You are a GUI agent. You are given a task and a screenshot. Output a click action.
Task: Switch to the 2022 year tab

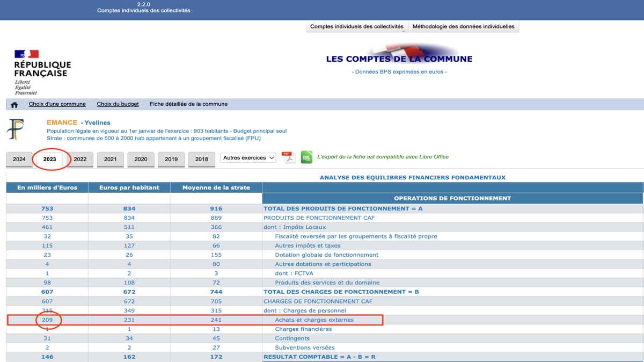pyautogui.click(x=80, y=160)
